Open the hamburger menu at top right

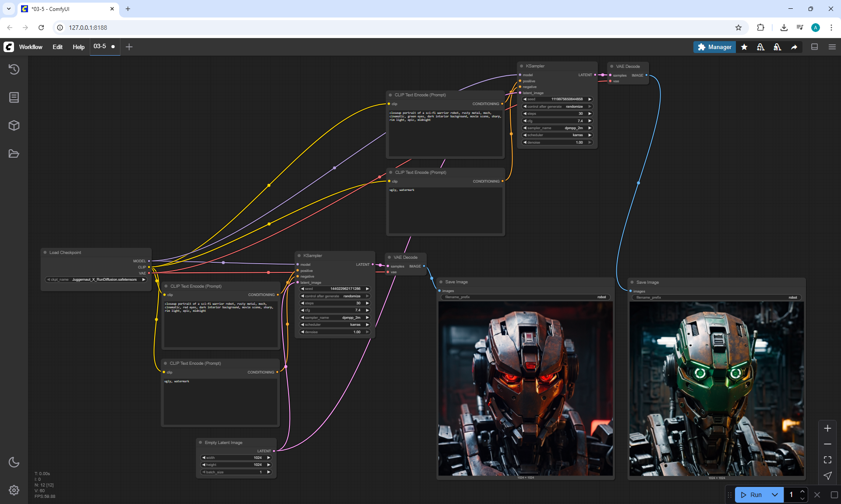[832, 47]
